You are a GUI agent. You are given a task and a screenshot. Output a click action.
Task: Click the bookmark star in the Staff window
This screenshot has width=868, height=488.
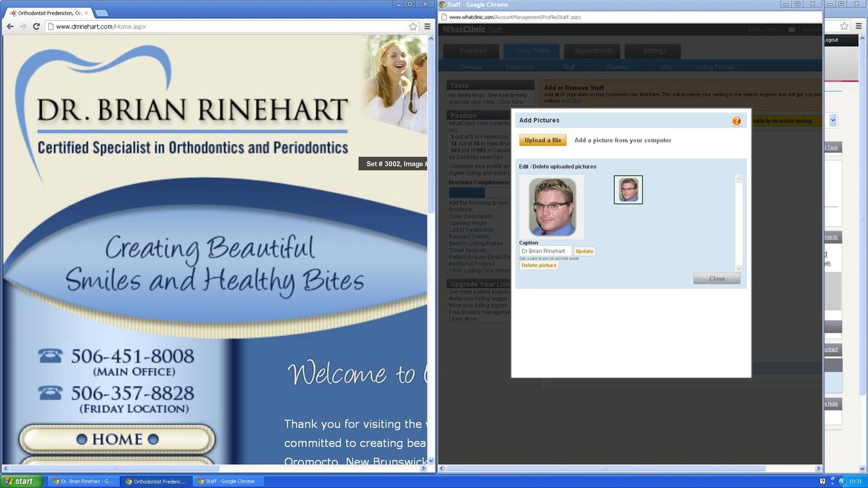[x=843, y=25]
